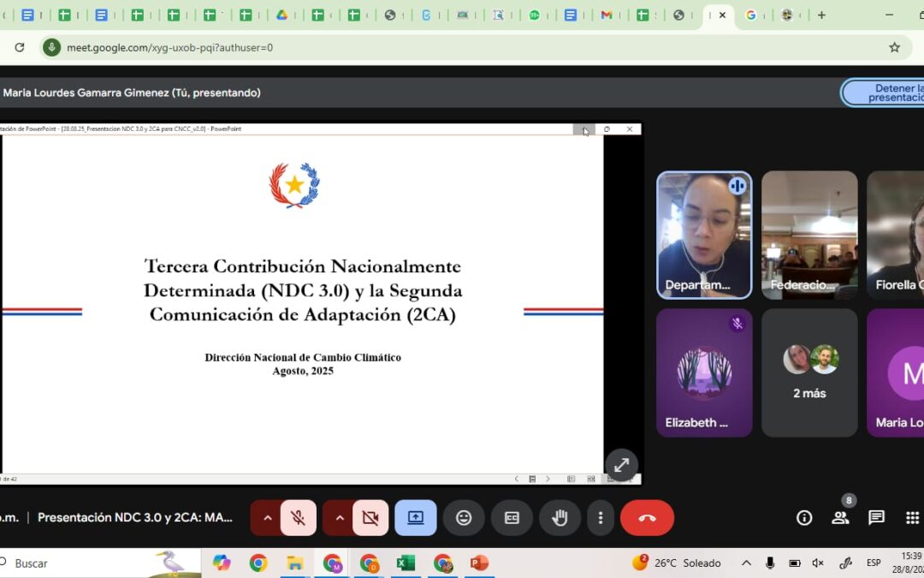Click the share screen presenting icon

click(x=416, y=518)
